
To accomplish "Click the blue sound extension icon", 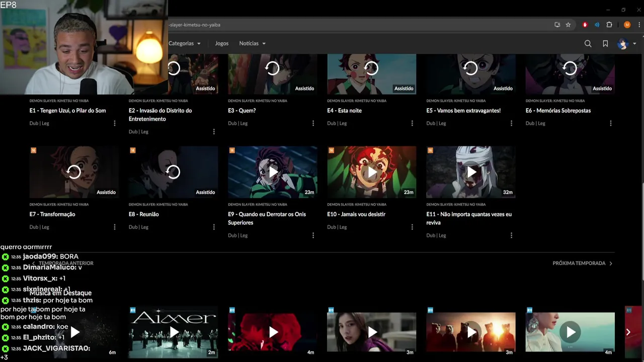I will point(597,25).
